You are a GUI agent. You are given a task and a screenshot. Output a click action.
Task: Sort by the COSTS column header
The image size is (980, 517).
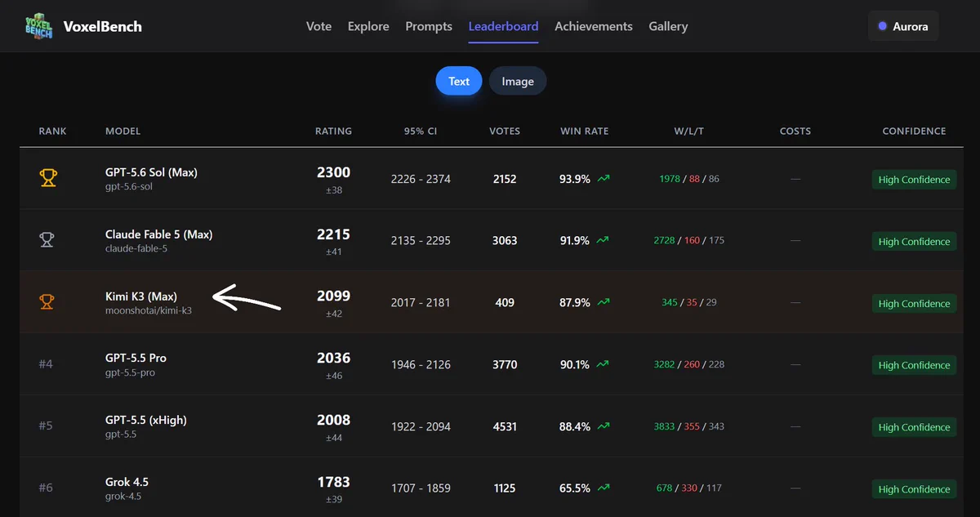click(x=795, y=131)
